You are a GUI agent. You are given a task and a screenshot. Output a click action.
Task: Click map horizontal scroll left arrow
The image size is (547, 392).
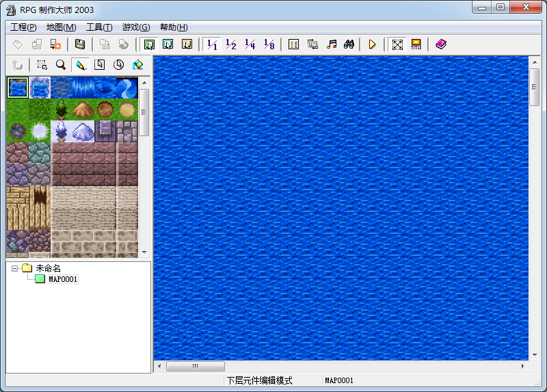(159, 366)
